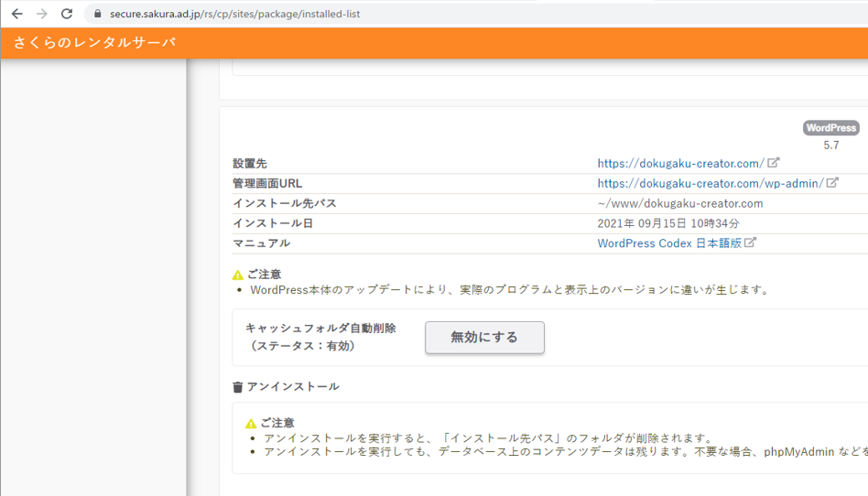Click the trash icon next to アンインストール

237,387
